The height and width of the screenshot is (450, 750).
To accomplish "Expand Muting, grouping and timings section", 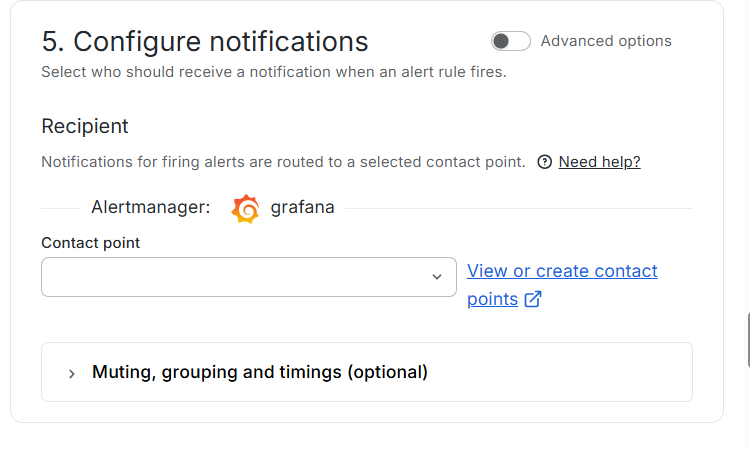I will (367, 372).
